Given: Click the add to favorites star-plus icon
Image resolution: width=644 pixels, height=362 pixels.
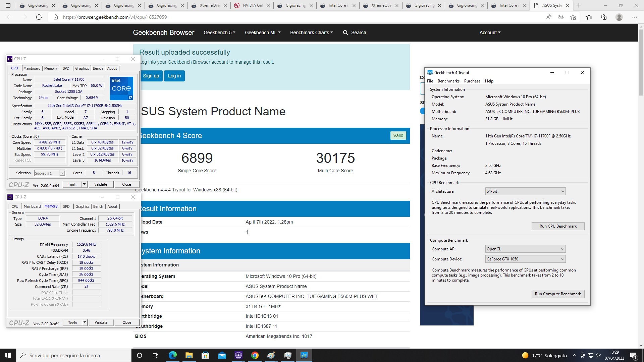Looking at the screenshot, I should point(573,17).
